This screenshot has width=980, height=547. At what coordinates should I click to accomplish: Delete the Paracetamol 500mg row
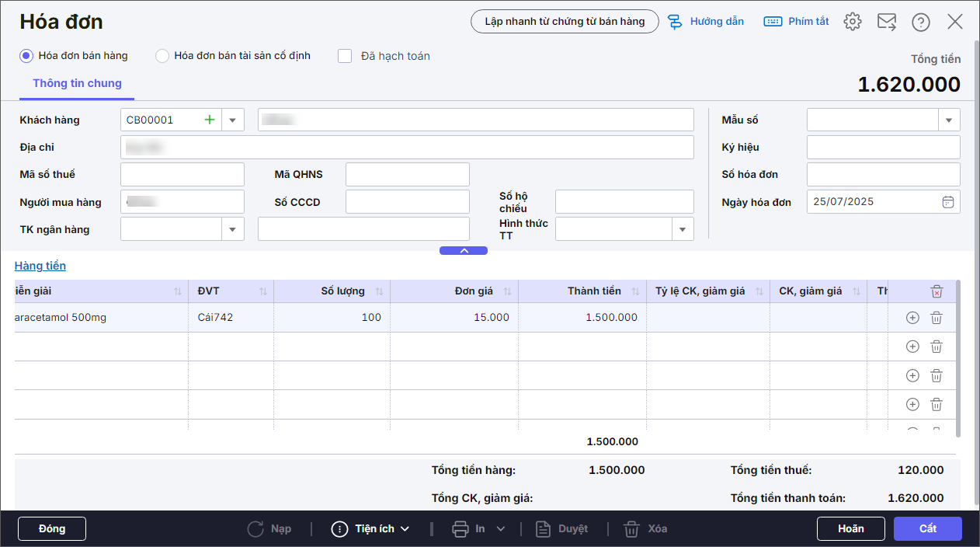click(937, 318)
